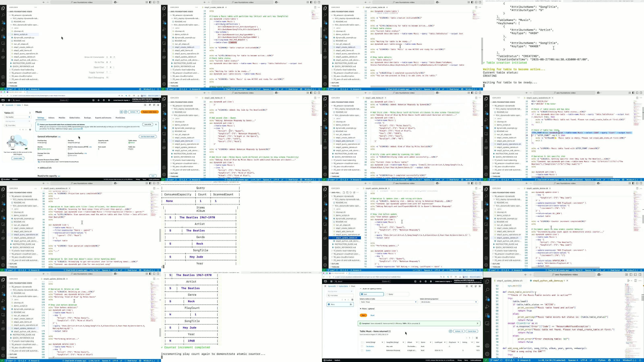Star the Music table in table list
Screen dimensions: 644x362
coord(351,304)
